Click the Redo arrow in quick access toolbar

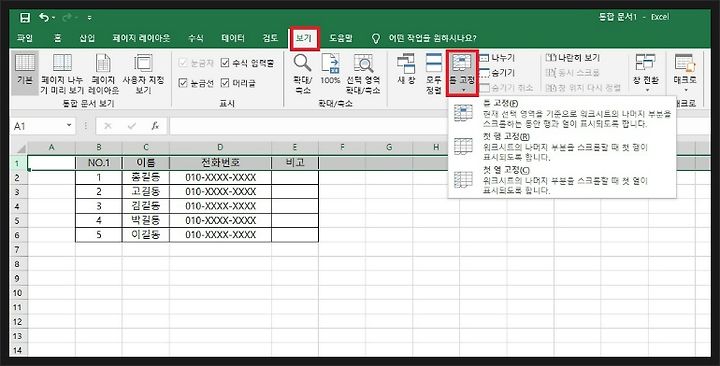coord(67,17)
